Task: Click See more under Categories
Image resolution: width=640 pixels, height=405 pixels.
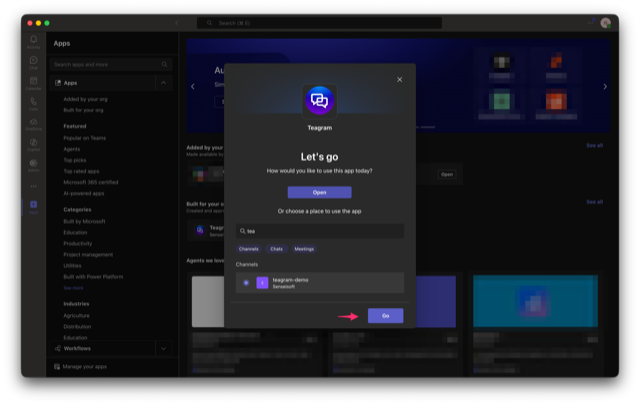Action: (73, 288)
